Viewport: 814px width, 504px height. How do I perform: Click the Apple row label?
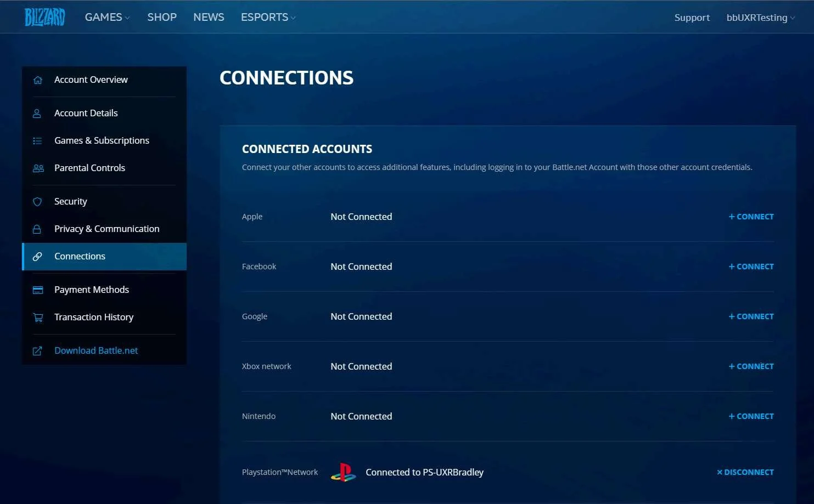click(252, 217)
